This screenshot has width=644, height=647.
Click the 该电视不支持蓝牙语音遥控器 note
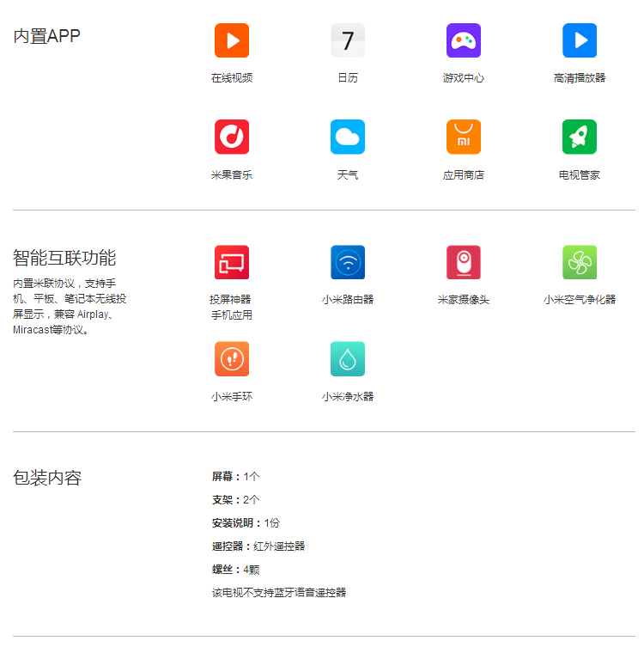[x=279, y=593]
